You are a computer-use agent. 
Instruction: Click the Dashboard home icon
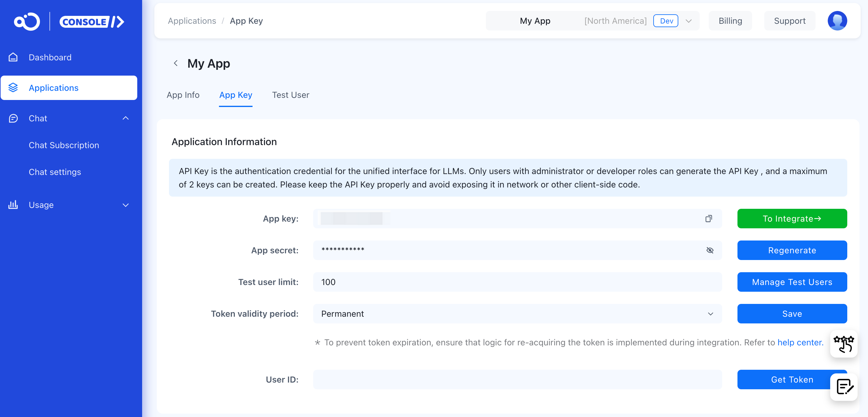(x=13, y=57)
